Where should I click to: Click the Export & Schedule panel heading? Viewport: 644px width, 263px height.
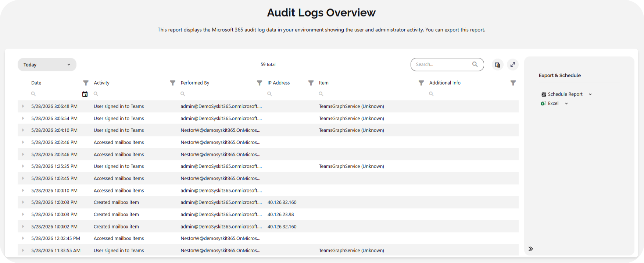(x=560, y=75)
